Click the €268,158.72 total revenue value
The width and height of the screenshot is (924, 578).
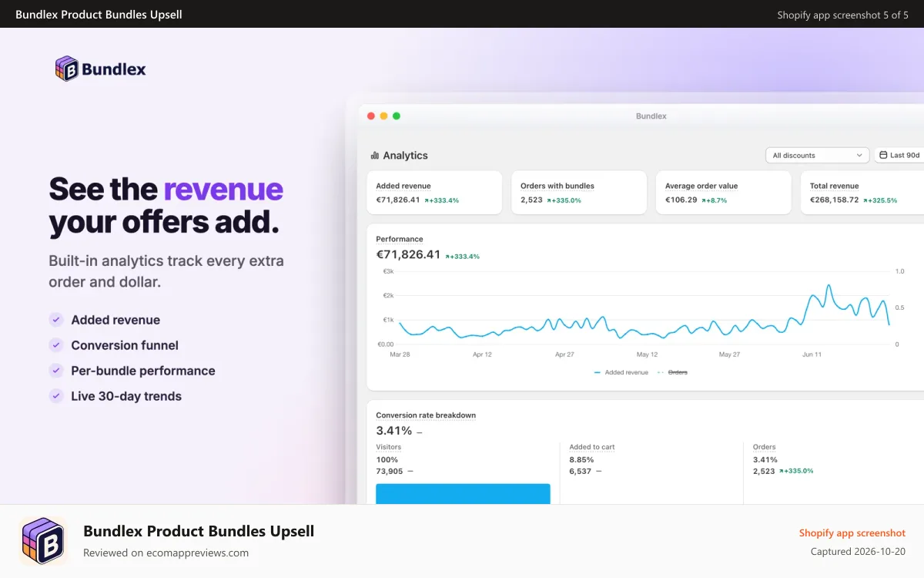coord(835,200)
